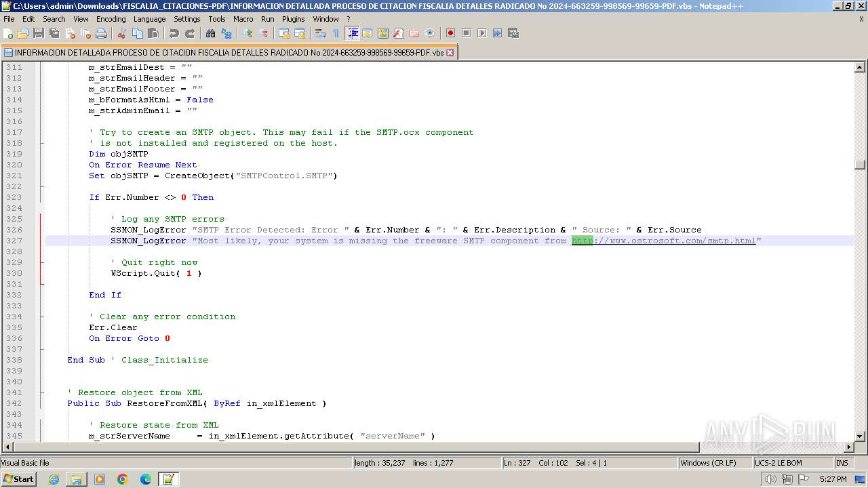Image resolution: width=868 pixels, height=488 pixels.
Task: Open the Settings menu
Action: pyautogui.click(x=186, y=19)
